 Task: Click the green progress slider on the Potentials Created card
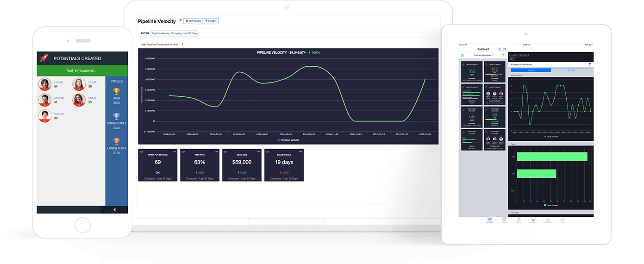pyautogui.click(x=494, y=119)
